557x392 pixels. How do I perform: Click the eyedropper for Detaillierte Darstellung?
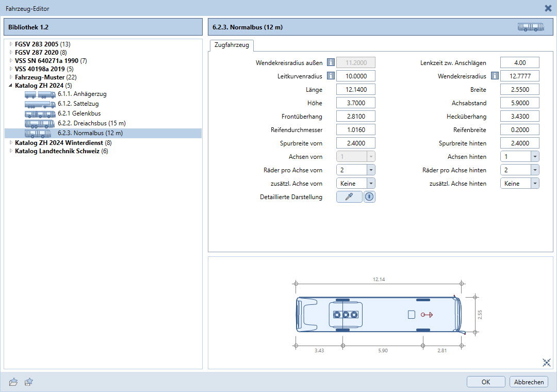point(349,197)
